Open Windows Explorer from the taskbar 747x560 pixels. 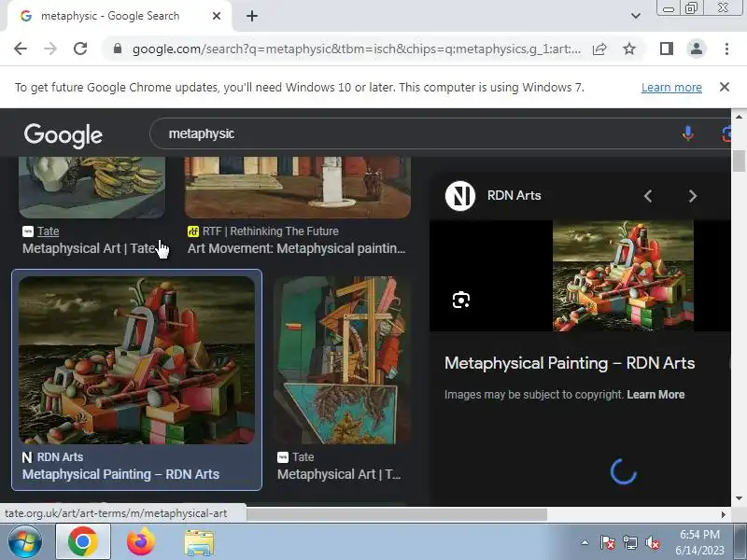[x=199, y=542]
